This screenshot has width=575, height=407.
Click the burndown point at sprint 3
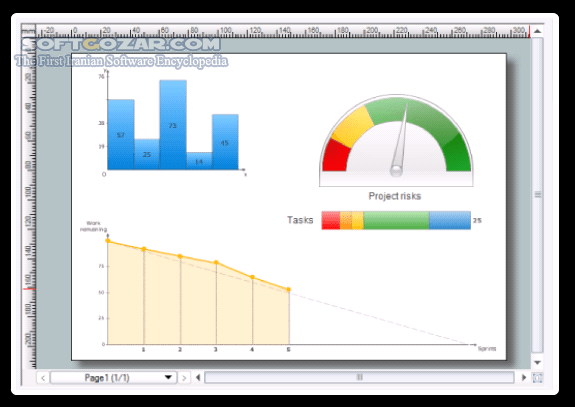216,263
